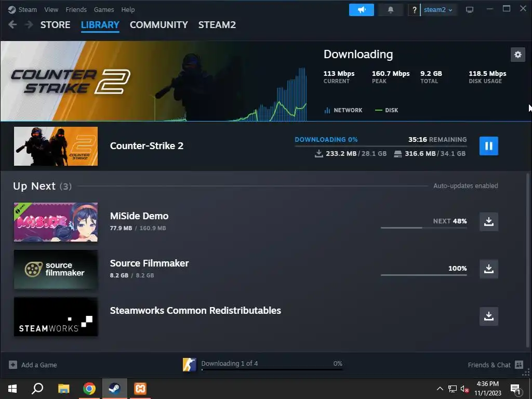Switch to the STORE tab
Viewport: 532px width, 399px height.
click(55, 25)
